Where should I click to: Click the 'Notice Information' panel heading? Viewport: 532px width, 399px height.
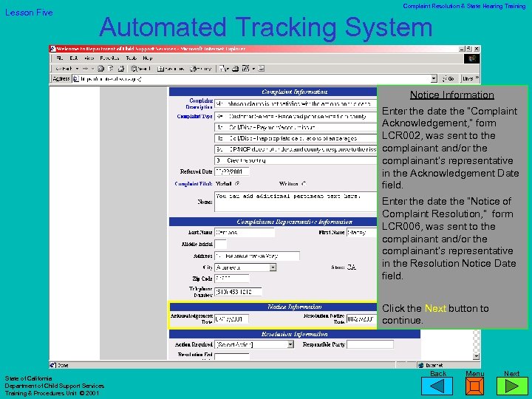(x=452, y=95)
